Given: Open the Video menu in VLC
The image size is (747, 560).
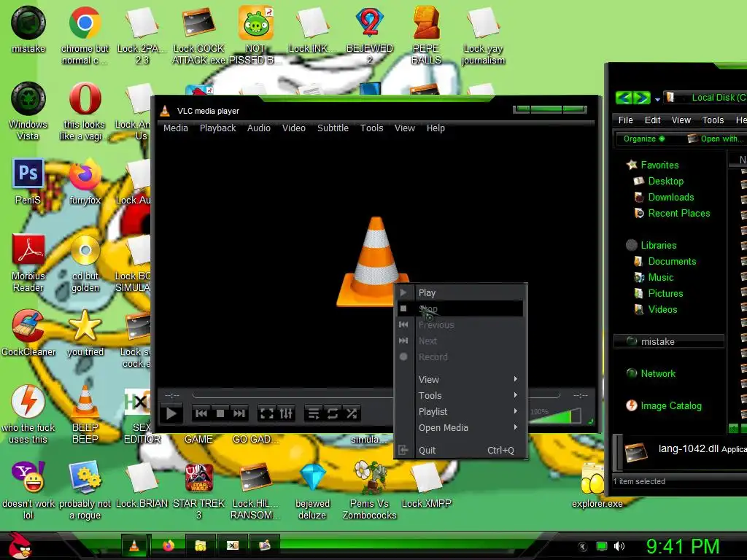Looking at the screenshot, I should 293,128.
